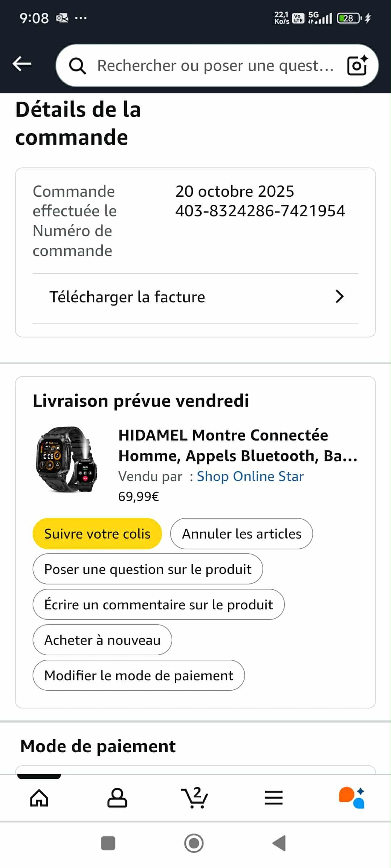Tap Poser une question sur le produit
391x868 pixels.
[x=148, y=569]
